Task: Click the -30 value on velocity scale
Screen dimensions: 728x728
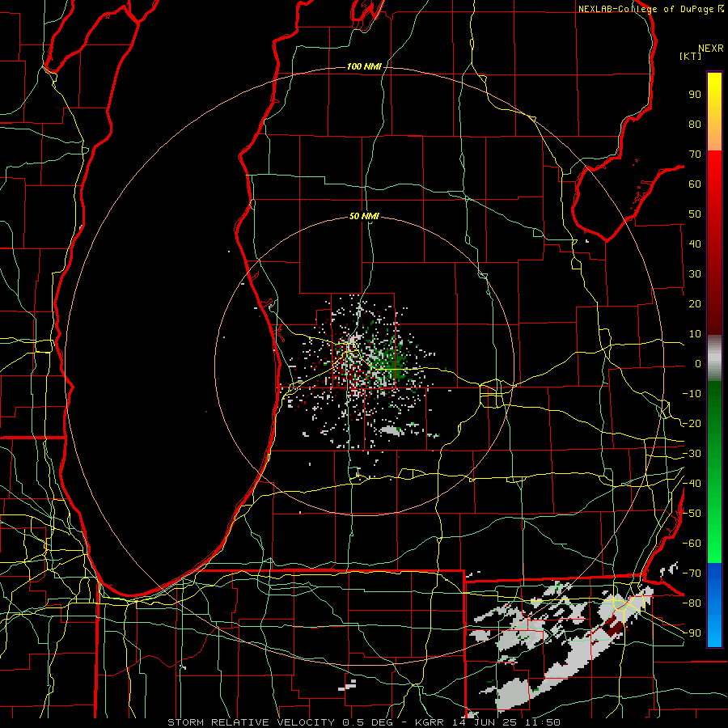Action: (x=692, y=454)
